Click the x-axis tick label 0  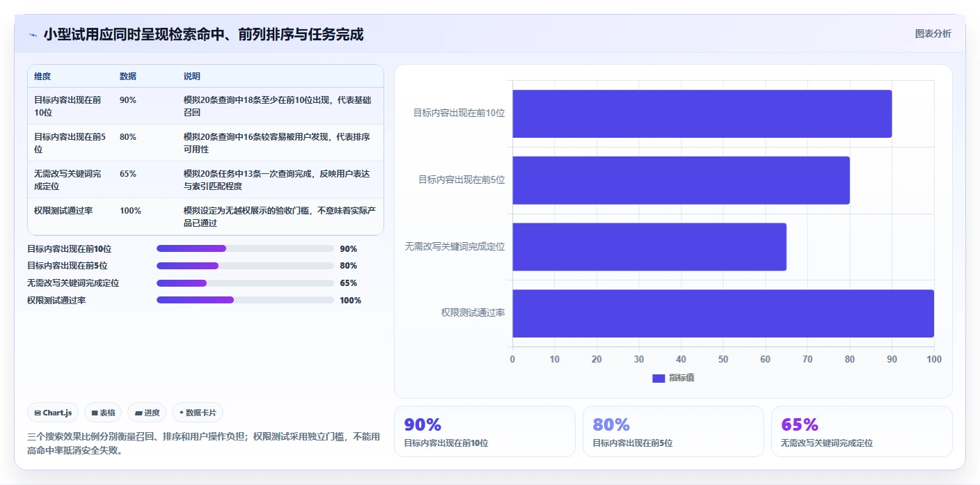[x=513, y=359]
